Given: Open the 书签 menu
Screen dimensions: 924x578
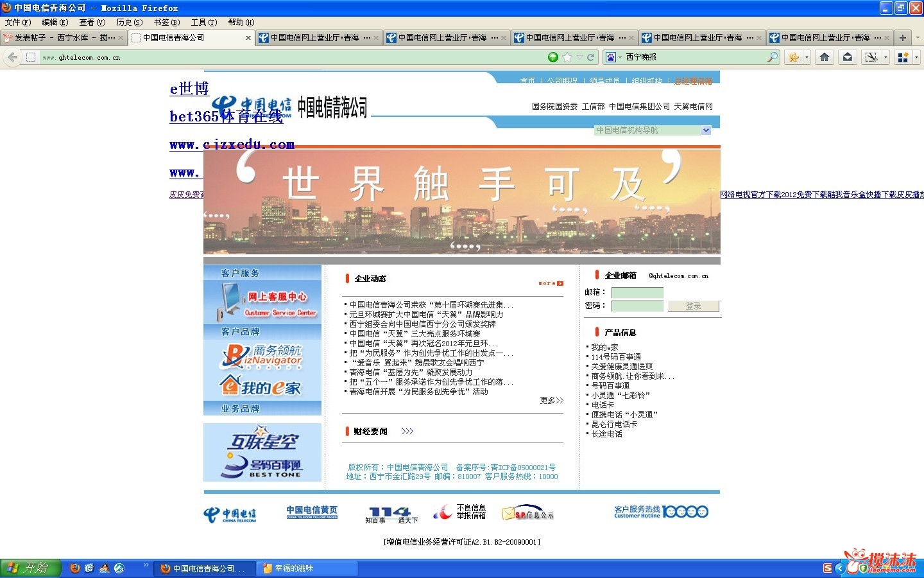Looking at the screenshot, I should 166,22.
